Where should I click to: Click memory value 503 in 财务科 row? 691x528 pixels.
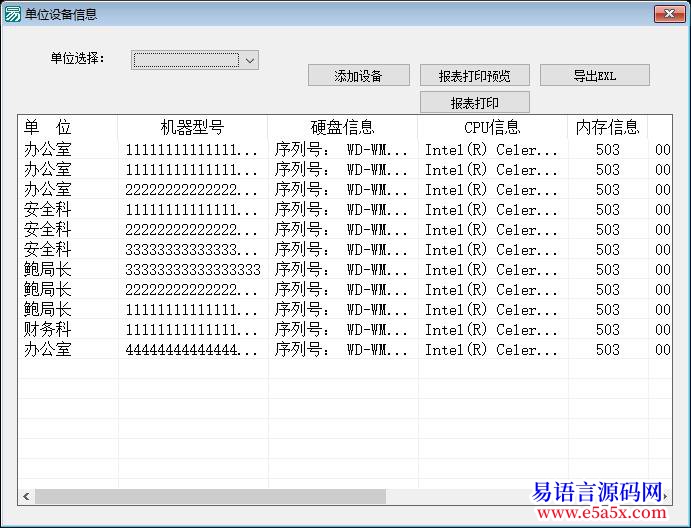pyautogui.click(x=608, y=329)
